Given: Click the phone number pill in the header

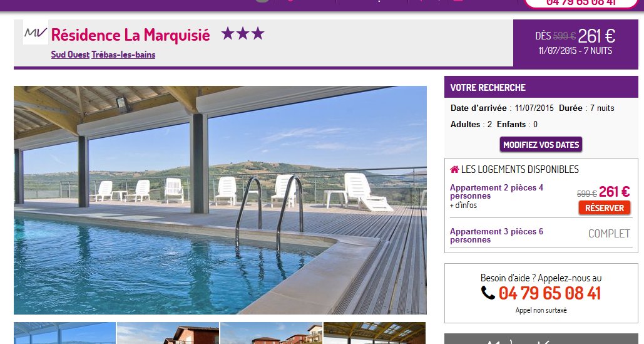Looking at the screenshot, I should pyautogui.click(x=581, y=3).
